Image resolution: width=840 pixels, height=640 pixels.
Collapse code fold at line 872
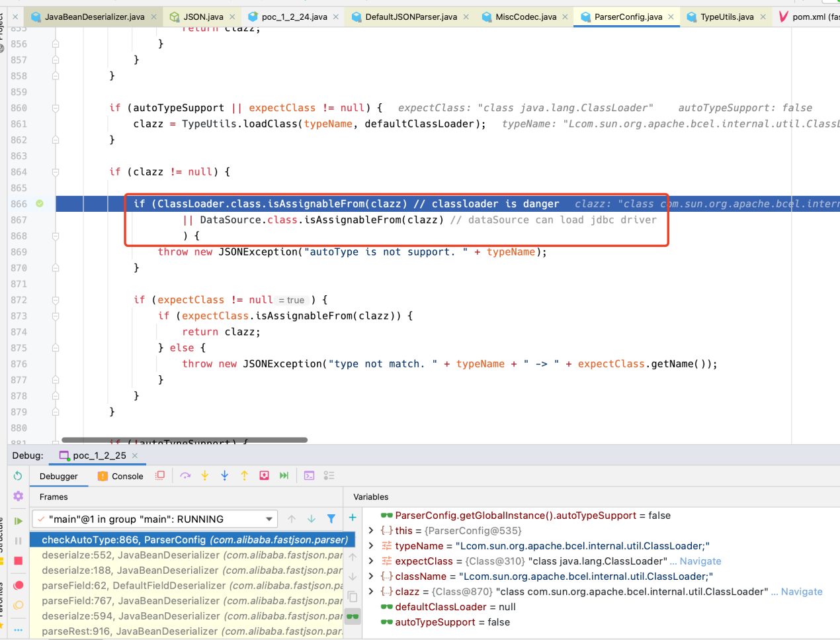click(56, 300)
